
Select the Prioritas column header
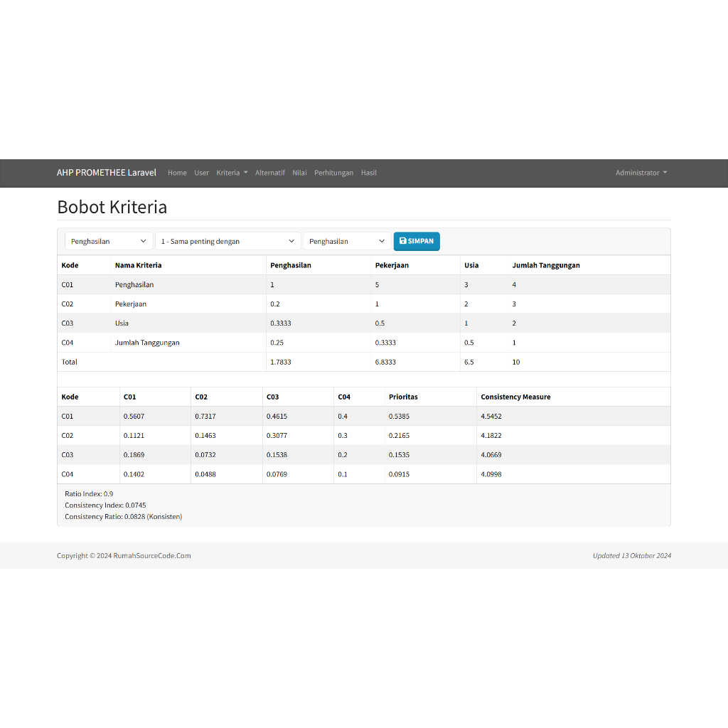(x=403, y=397)
